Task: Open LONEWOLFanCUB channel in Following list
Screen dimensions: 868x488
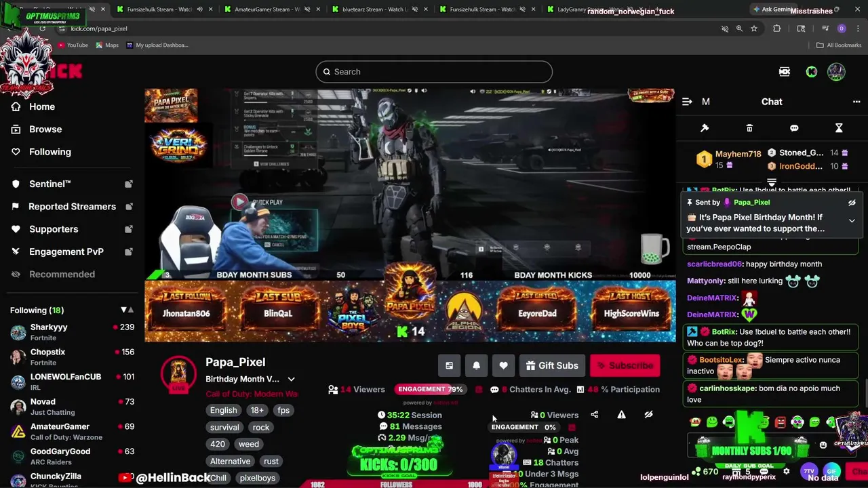Action: click(72, 382)
